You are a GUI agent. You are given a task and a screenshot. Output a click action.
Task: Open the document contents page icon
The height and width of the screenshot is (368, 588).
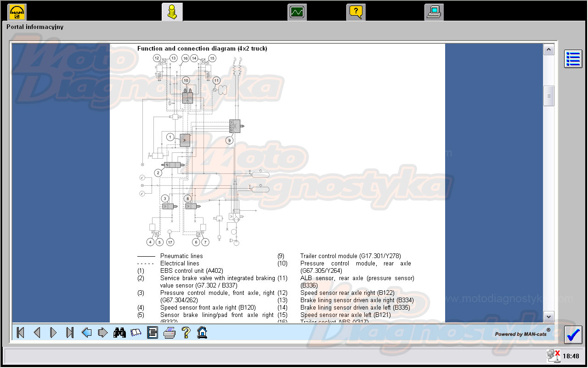153,332
